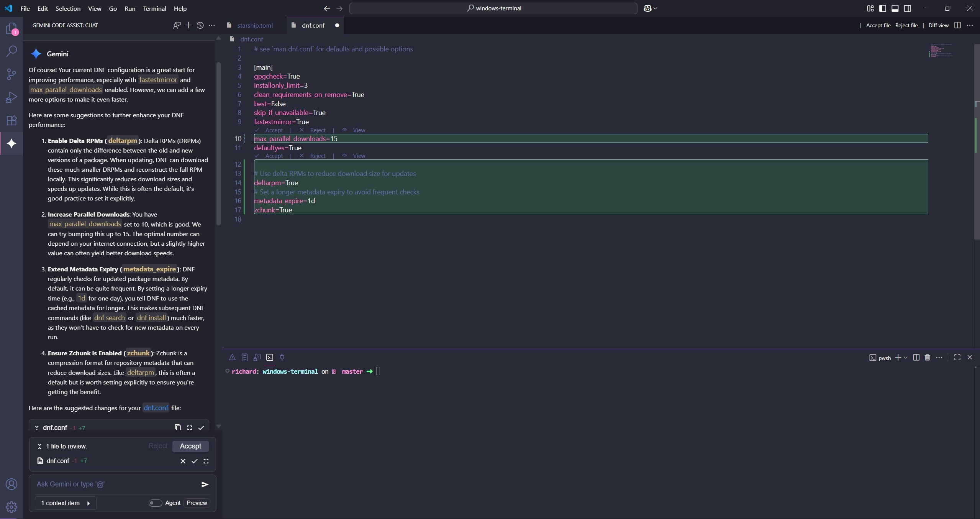
Task: Open the File menu
Action: click(25, 8)
